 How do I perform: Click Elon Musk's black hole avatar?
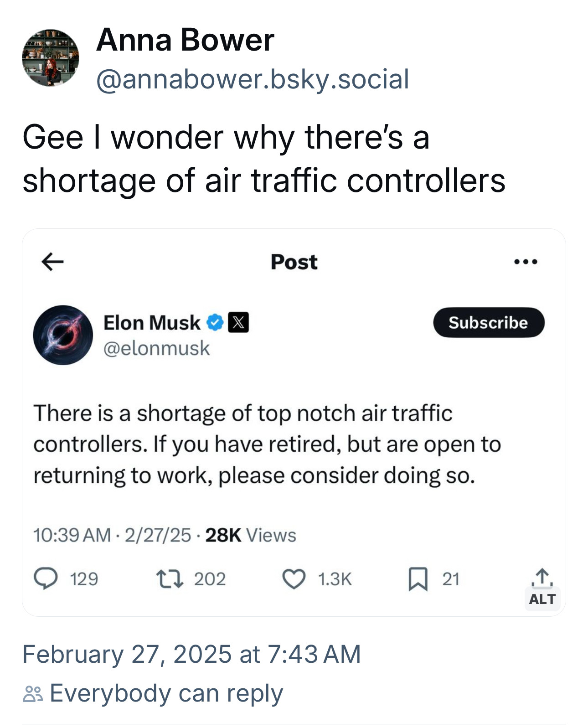click(63, 335)
